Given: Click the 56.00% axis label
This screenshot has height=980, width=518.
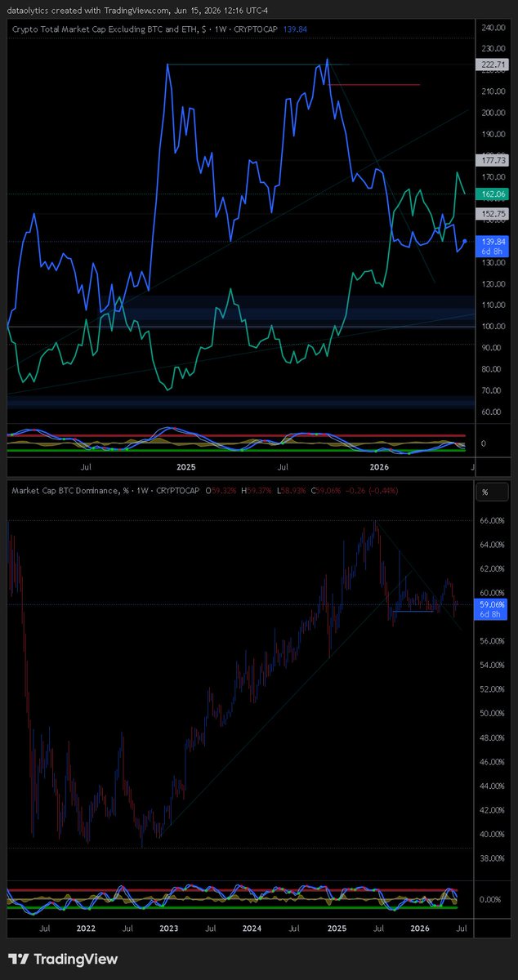Looking at the screenshot, I should [493, 641].
